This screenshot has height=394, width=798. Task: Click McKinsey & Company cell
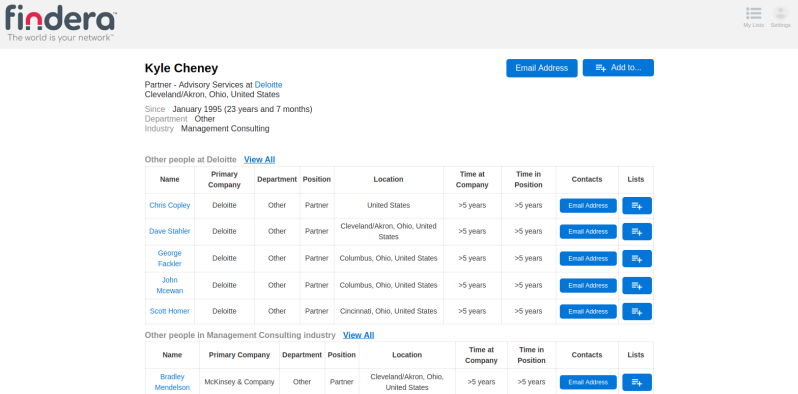239,382
